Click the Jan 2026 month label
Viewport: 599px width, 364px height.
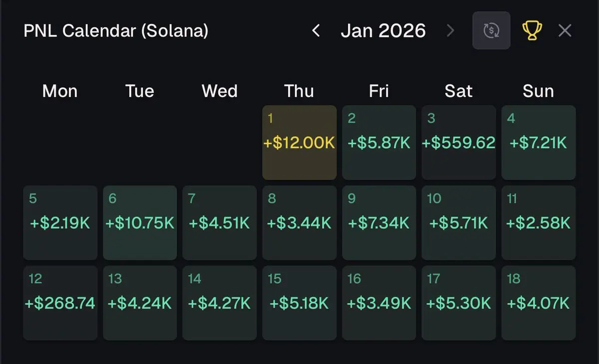(383, 31)
